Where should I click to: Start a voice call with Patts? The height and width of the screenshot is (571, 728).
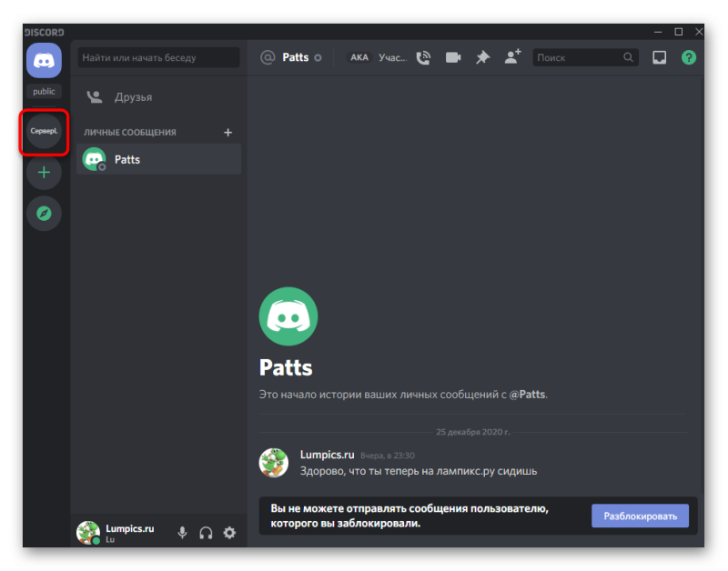(423, 57)
